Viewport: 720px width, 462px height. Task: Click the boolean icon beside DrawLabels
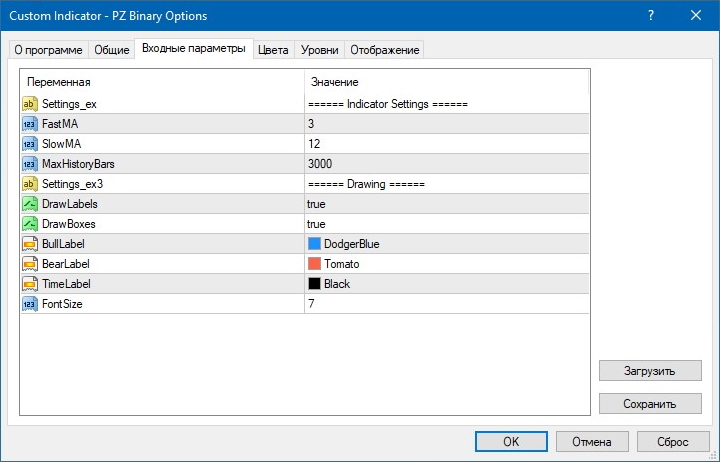[x=29, y=204]
